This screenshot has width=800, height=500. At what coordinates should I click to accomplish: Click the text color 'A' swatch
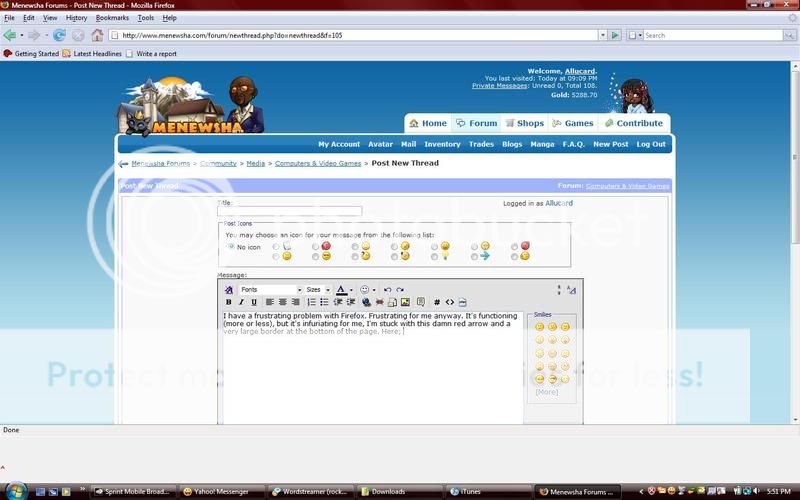point(341,290)
